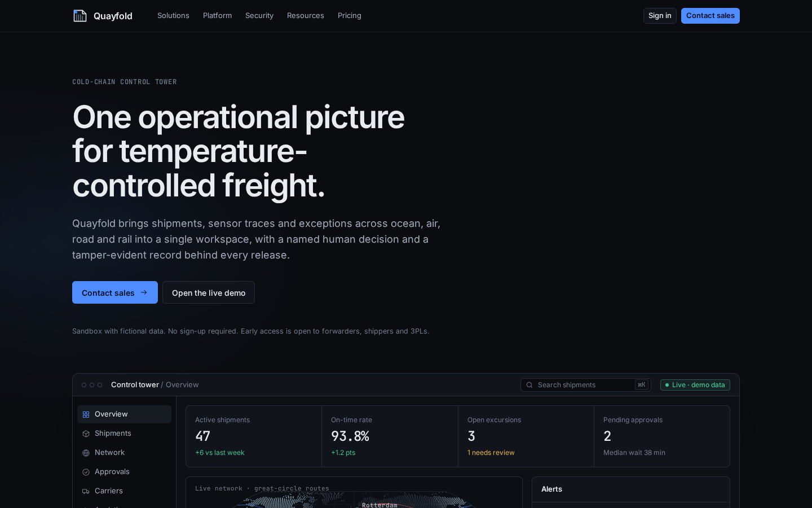Click 'Median wait 38 min' text
The image size is (812, 508).
[634, 453]
